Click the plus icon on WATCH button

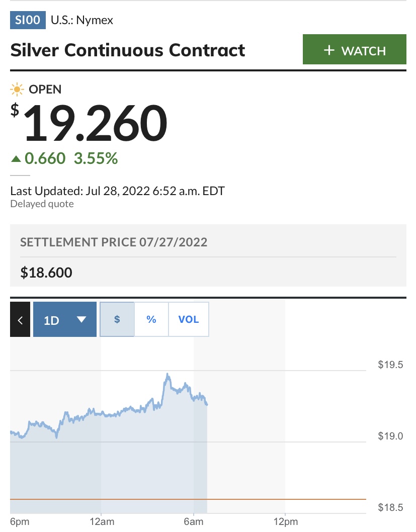click(329, 50)
